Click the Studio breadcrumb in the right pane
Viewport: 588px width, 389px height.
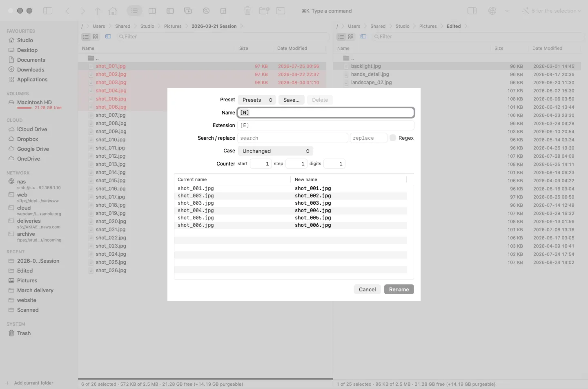402,26
